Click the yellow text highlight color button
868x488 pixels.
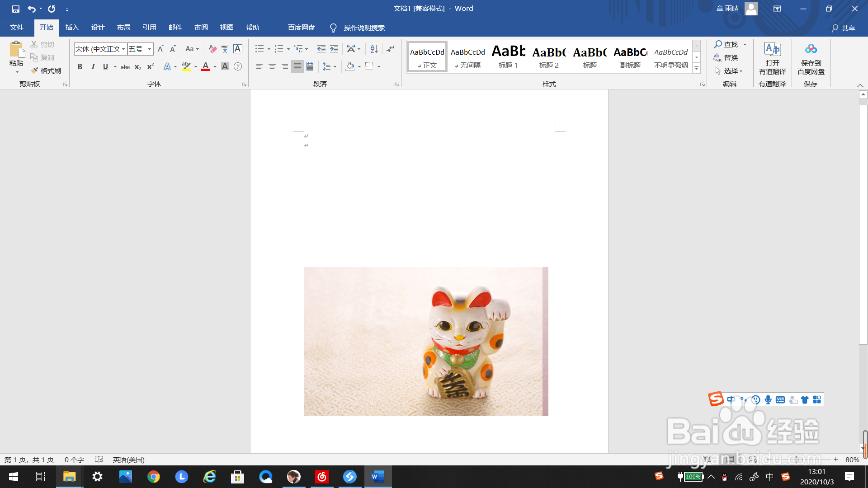point(186,67)
